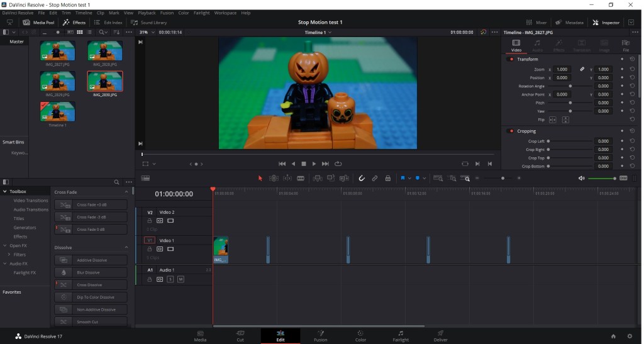
Task: Switch to the Color page
Action: click(x=360, y=336)
